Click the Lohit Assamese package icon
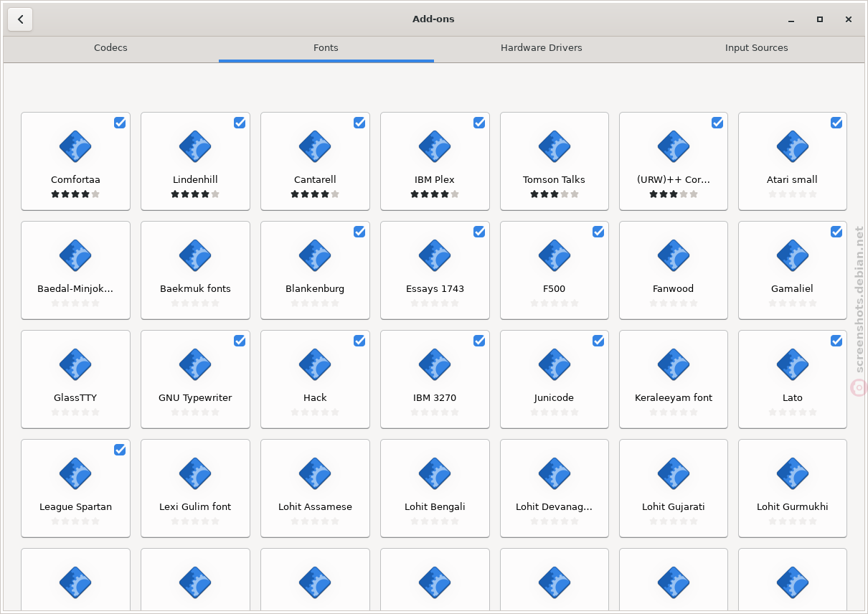 pyautogui.click(x=315, y=474)
